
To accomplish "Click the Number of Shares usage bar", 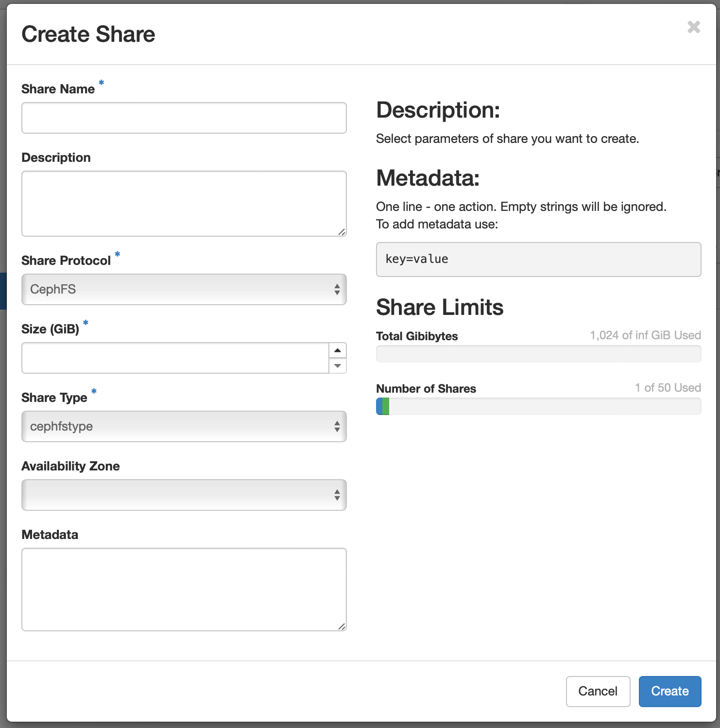I will (538, 406).
